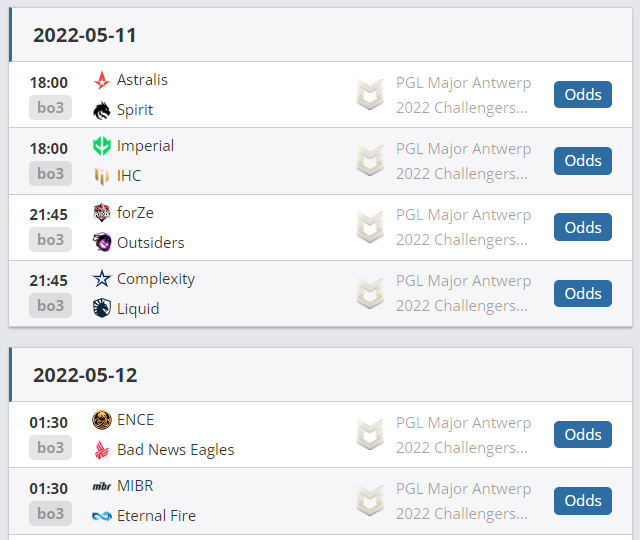Click the IHC team logo icon
Image resolution: width=640 pixels, height=540 pixels.
coord(101,176)
